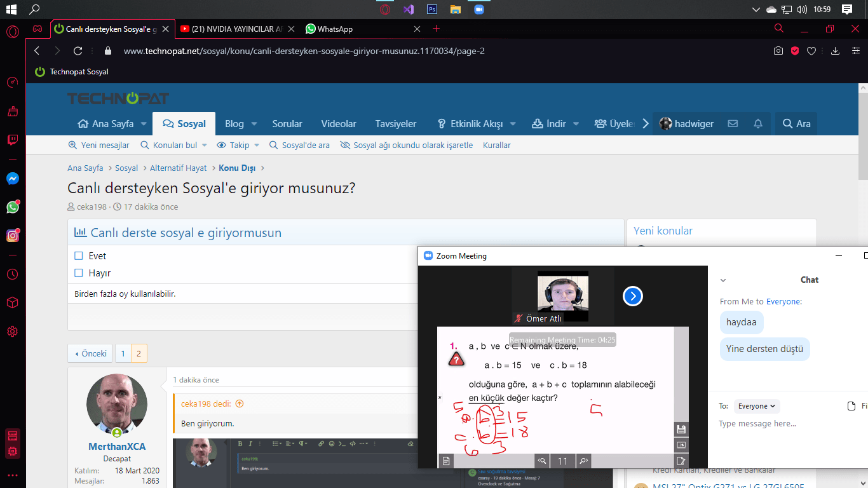The width and height of the screenshot is (868, 488).
Task: Click zoom-in magnifier on shared screen
Action: [583, 461]
